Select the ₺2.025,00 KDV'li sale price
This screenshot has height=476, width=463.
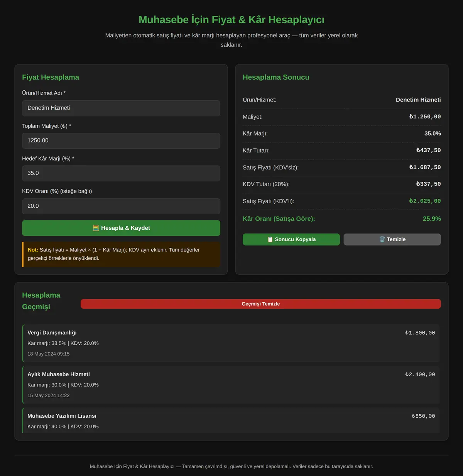(x=425, y=201)
